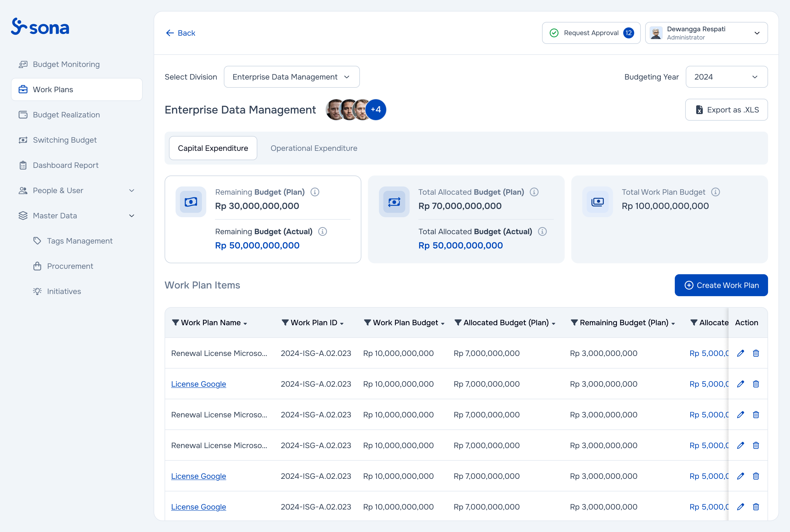Filter by Work Plan Budget funnel icon

(x=367, y=322)
